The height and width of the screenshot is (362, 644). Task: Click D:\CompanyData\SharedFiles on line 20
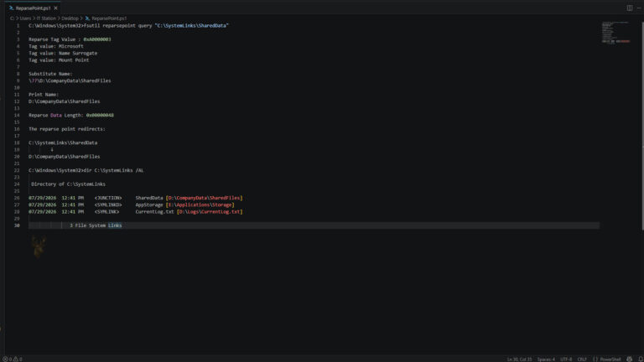coord(64,157)
